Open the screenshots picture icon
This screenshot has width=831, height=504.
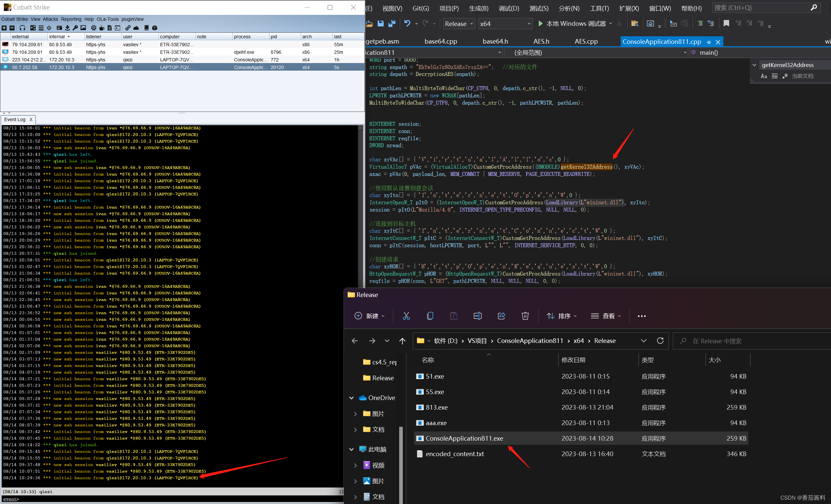tap(83, 28)
